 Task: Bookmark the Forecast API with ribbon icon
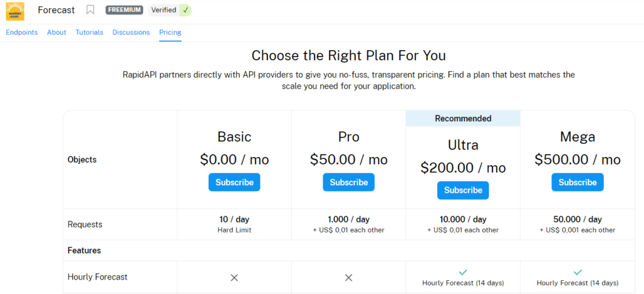tap(91, 10)
